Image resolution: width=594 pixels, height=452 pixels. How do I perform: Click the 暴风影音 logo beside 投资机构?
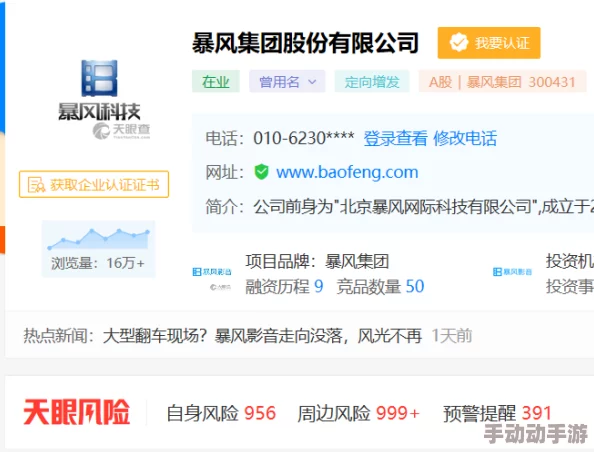tap(513, 272)
